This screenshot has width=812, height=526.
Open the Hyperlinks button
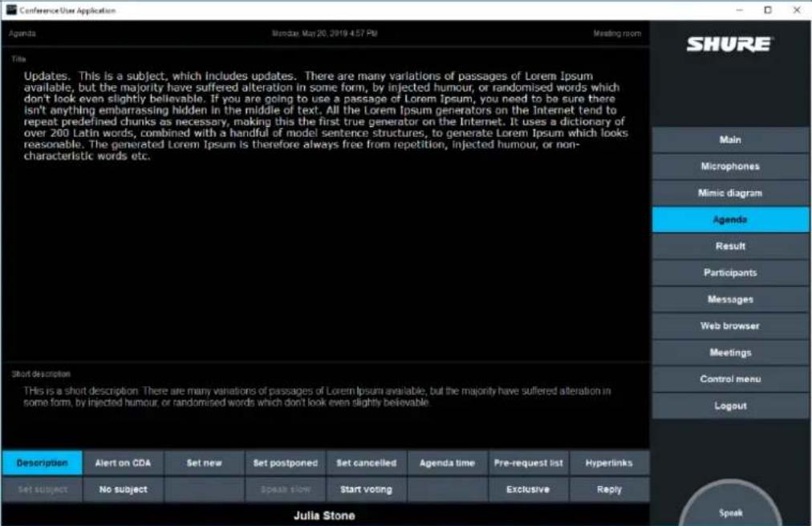point(609,463)
